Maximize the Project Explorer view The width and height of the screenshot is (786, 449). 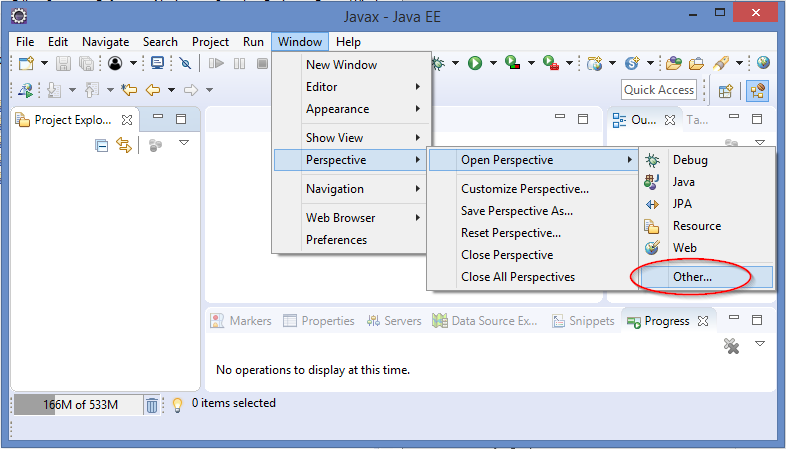(x=181, y=119)
